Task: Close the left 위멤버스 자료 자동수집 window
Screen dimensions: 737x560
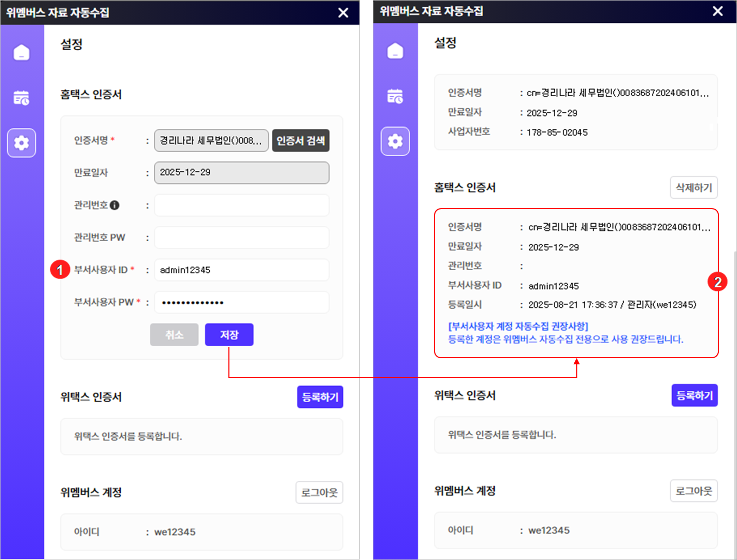Action: (343, 12)
